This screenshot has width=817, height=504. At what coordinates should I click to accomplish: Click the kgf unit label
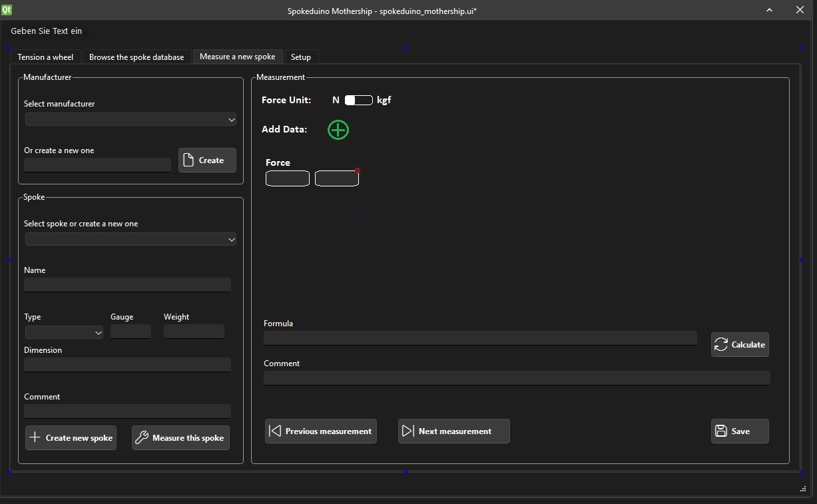384,100
